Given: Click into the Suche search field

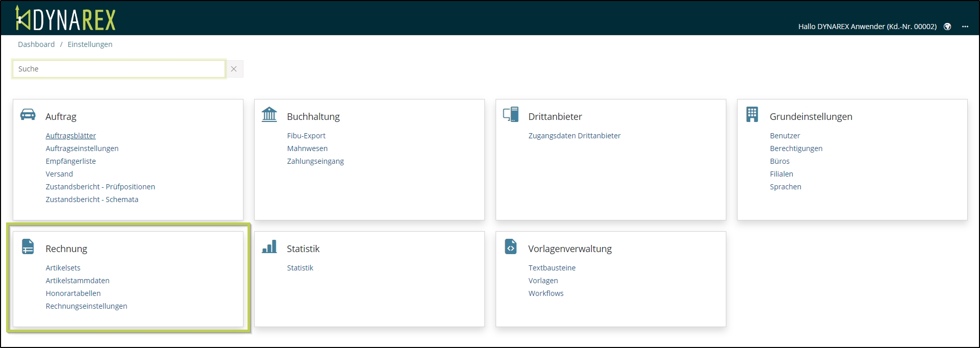Looking at the screenshot, I should [118, 69].
